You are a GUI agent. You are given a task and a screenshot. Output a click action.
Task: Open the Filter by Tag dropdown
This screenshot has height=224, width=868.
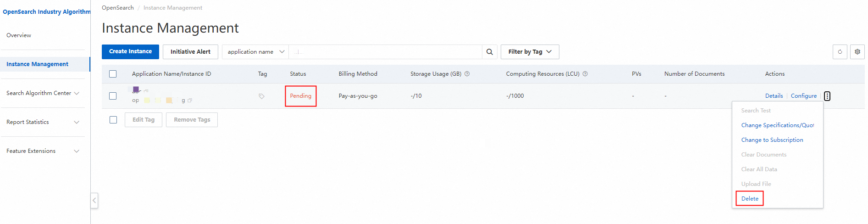(x=530, y=52)
